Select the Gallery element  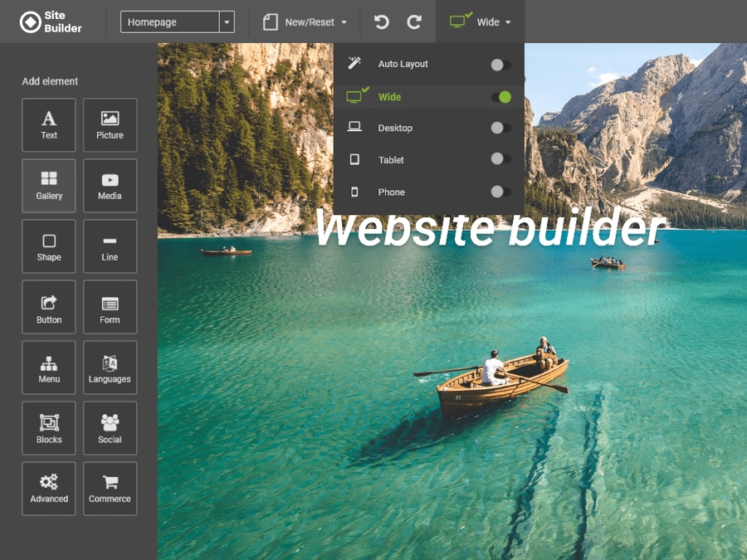pos(49,186)
